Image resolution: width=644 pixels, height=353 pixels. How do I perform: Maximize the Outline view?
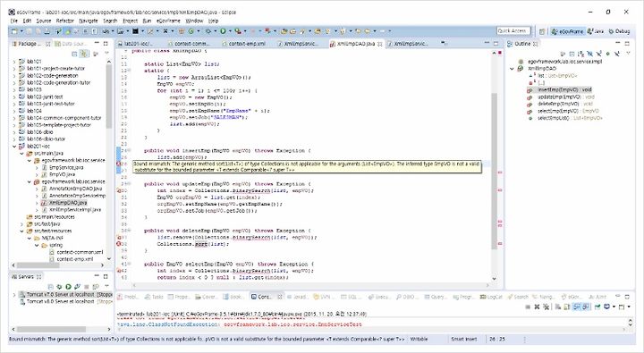[627, 43]
